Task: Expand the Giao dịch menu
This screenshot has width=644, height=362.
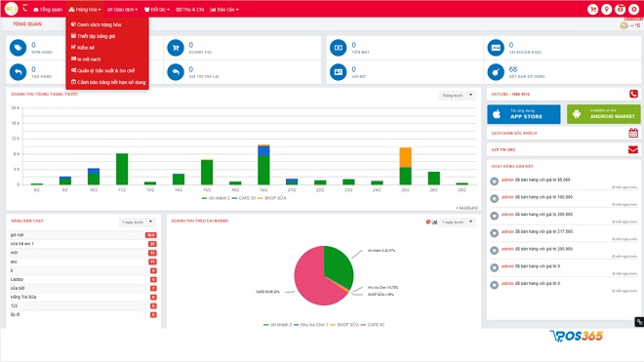Action: coord(122,10)
